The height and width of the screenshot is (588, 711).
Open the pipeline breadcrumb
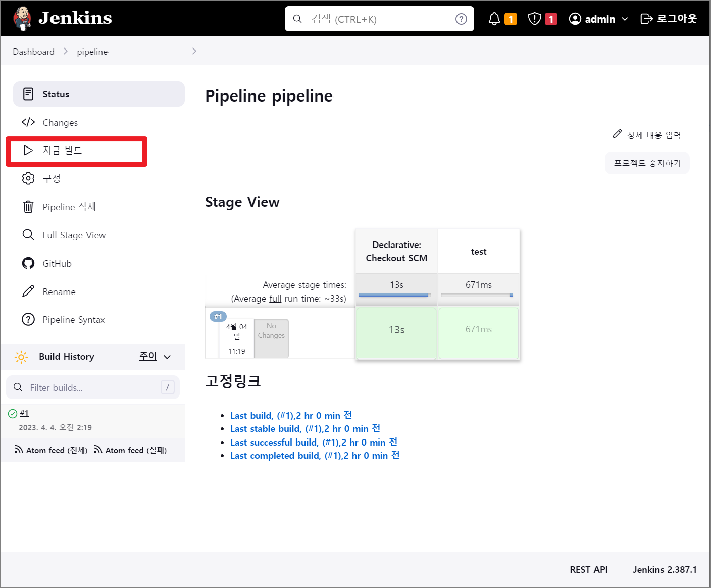[x=92, y=52]
